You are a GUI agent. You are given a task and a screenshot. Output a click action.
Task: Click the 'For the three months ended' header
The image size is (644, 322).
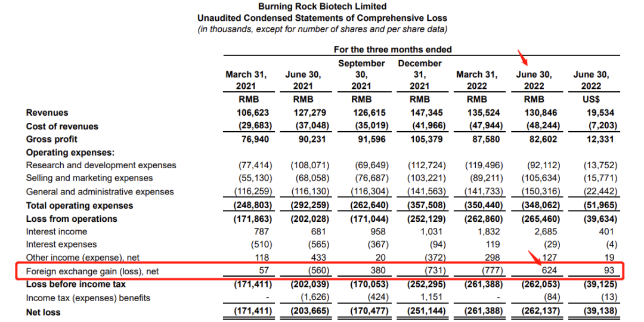coord(392,49)
